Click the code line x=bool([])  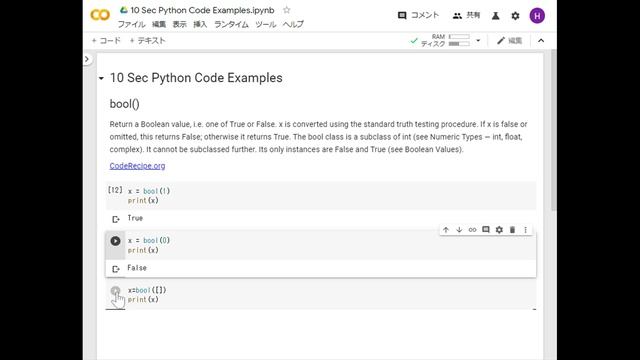pos(147,290)
